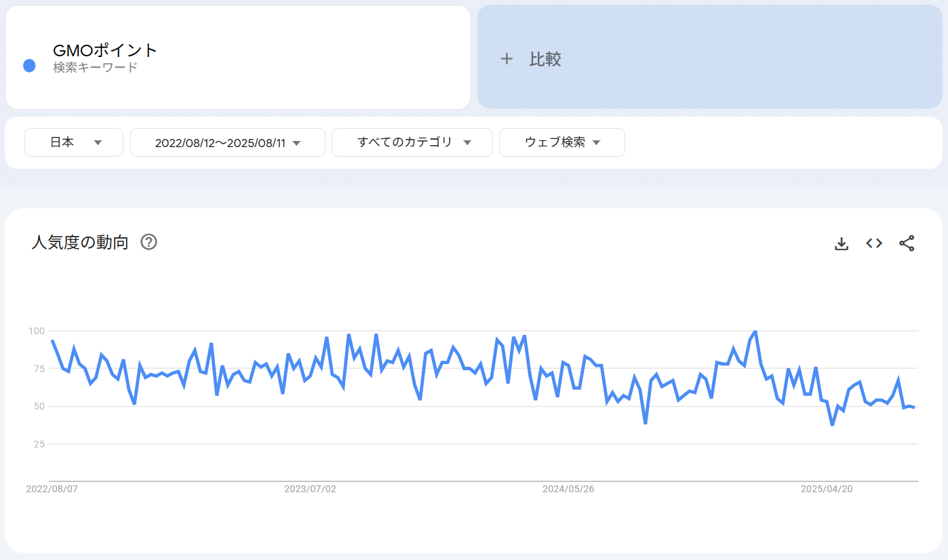
Task: Click the 検索キーワード label
Action: pos(96,68)
